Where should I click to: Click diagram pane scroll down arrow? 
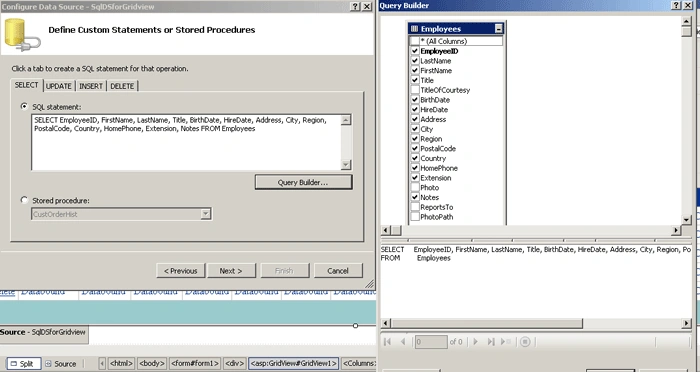click(x=687, y=220)
